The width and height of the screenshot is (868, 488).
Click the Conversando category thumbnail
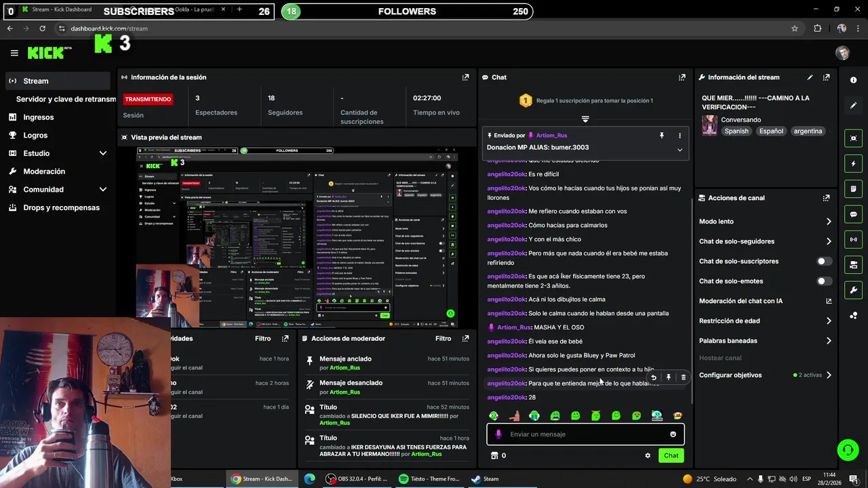pos(709,125)
